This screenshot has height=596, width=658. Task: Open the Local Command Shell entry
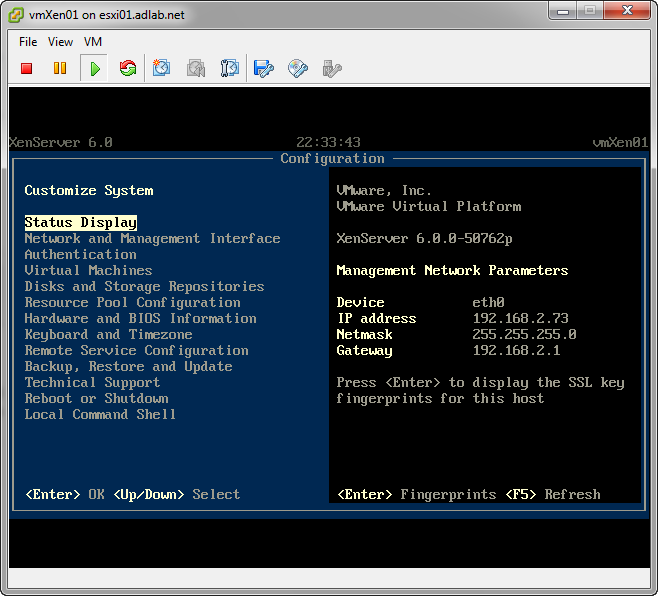[100, 414]
